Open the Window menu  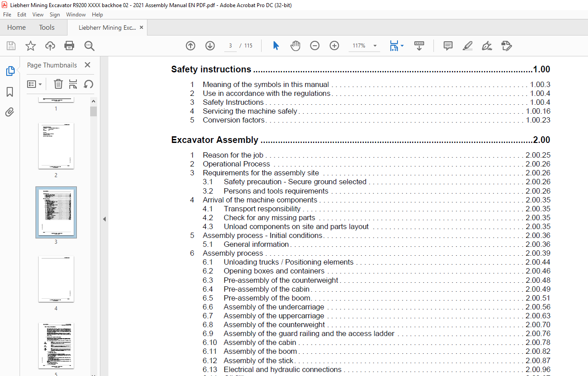point(76,15)
